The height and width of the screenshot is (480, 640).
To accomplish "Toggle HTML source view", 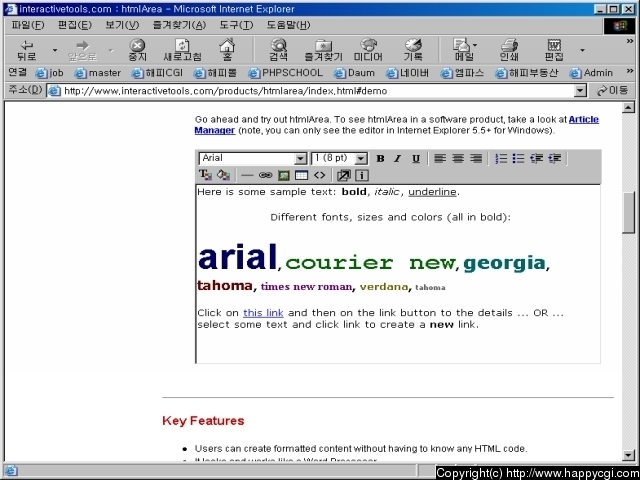I will tap(319, 176).
